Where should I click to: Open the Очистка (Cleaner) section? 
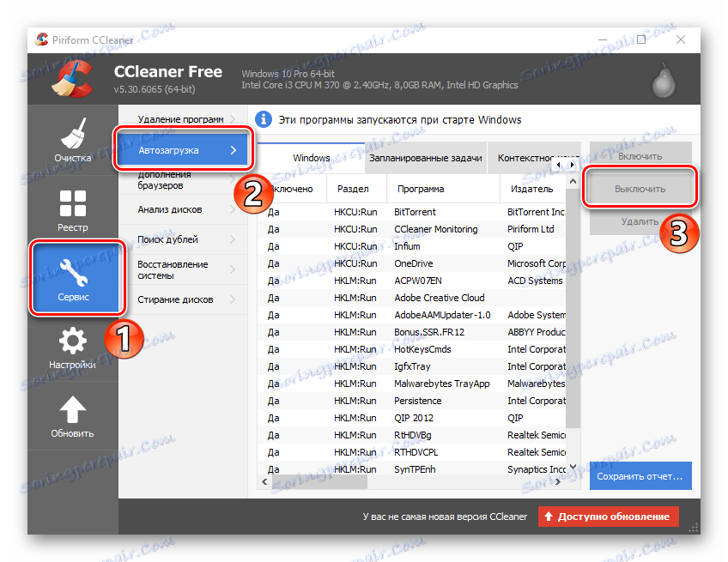72,140
